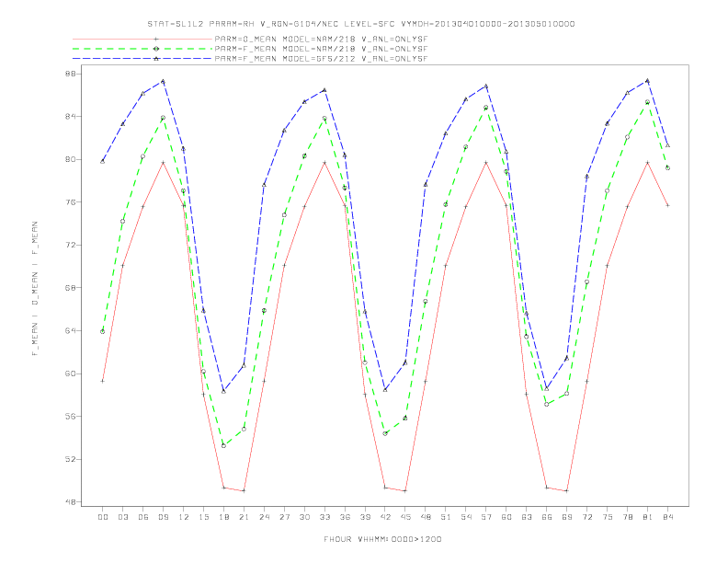Click the x-axis hour label 72

587,517
